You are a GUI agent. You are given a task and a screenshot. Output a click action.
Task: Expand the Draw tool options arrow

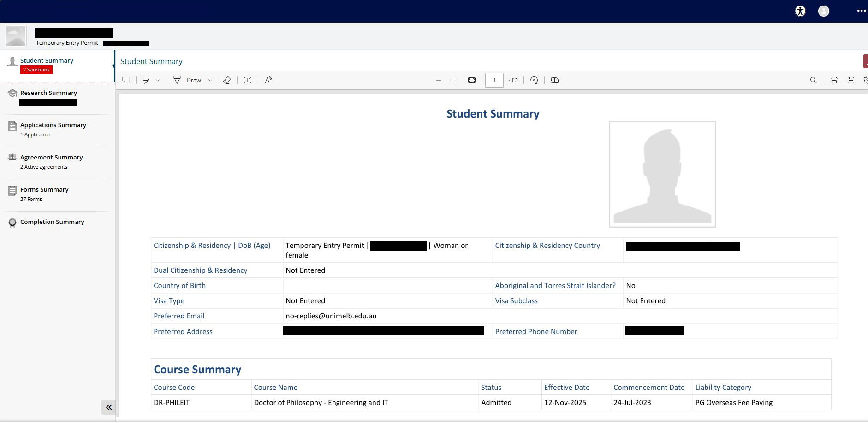[x=210, y=80]
